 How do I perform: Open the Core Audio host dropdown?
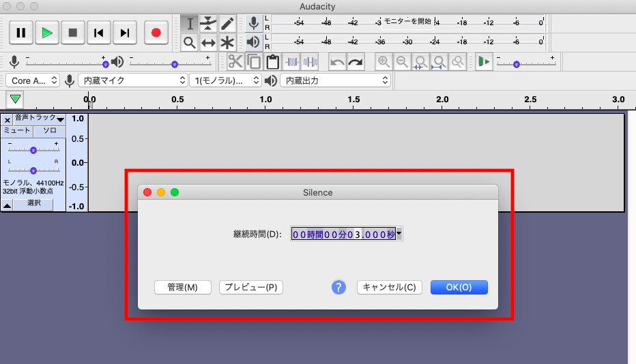33,80
